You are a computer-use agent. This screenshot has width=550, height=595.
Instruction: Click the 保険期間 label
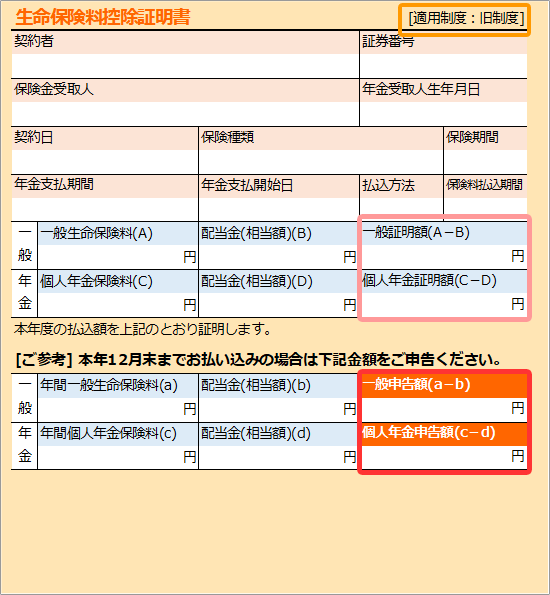coord(472,137)
